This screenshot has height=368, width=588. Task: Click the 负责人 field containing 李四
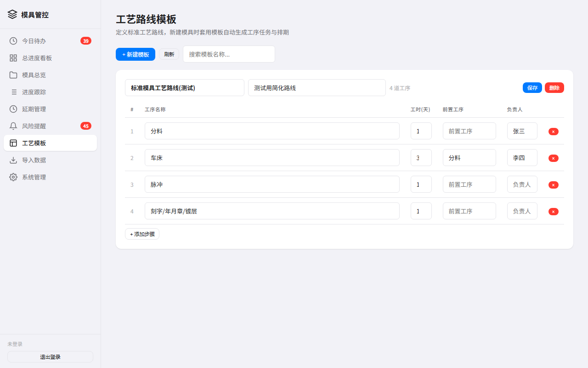pyautogui.click(x=522, y=158)
